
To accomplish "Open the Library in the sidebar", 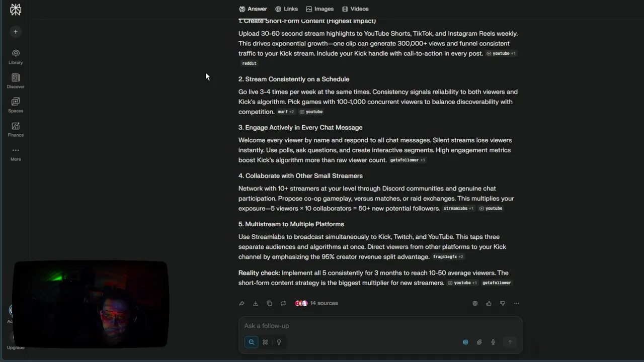I will 16,57.
